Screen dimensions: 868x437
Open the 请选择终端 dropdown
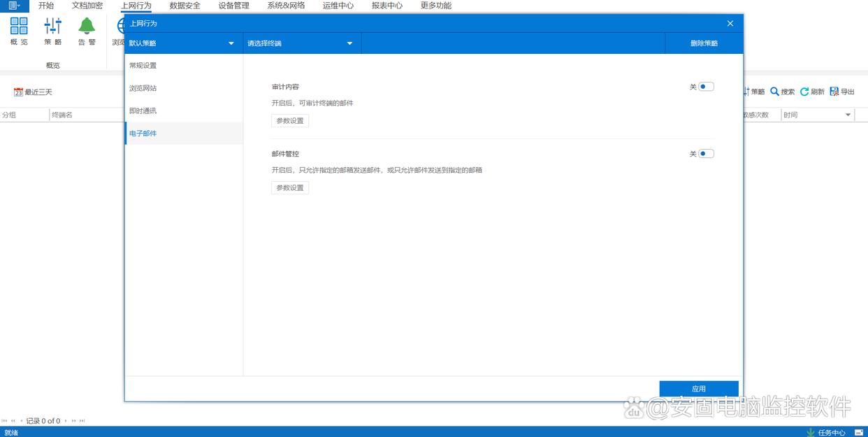(x=349, y=43)
